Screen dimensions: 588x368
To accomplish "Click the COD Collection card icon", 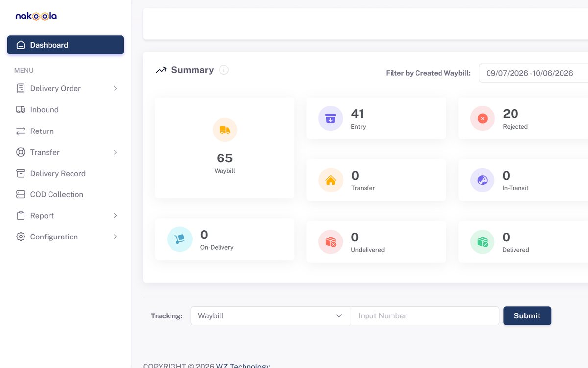I will click(x=21, y=194).
